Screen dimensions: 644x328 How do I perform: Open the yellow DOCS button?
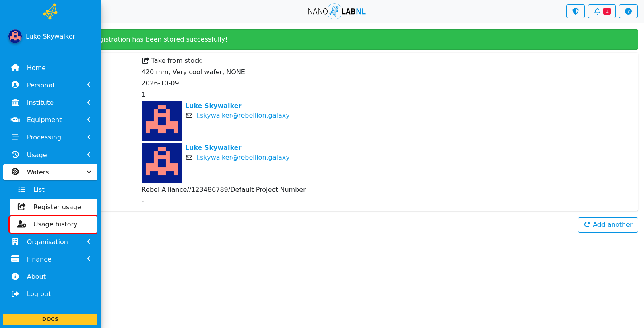[50, 319]
